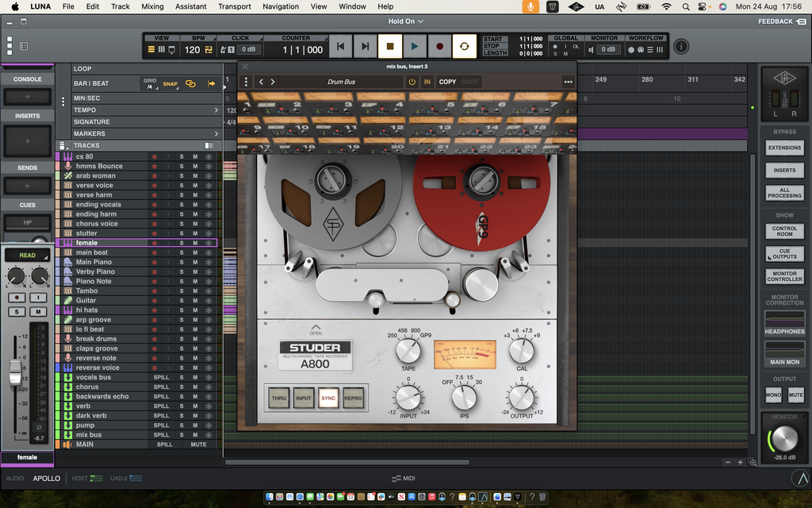Open the plugin three-dot options menu at the top right
The image size is (812, 508).
pos(568,82)
